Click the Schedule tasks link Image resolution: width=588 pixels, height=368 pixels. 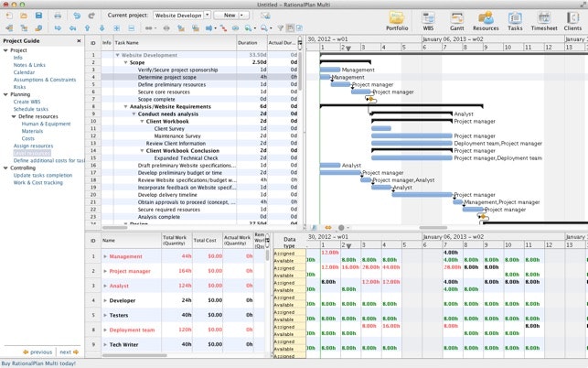(x=31, y=109)
